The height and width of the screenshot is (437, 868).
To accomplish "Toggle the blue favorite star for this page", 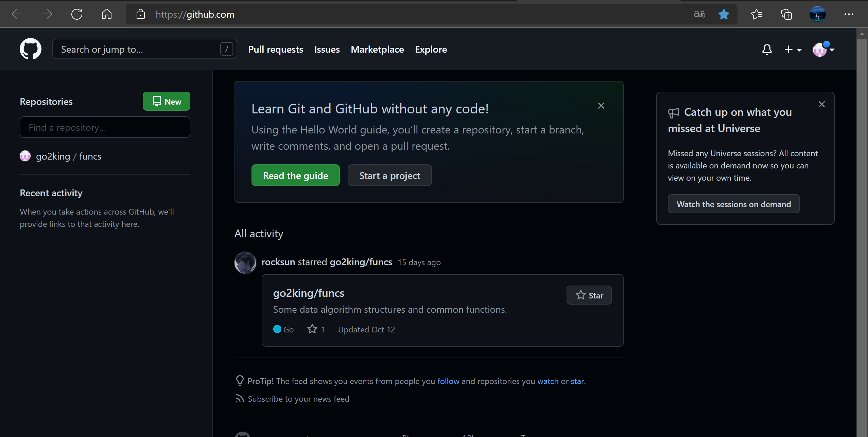I will click(x=724, y=14).
